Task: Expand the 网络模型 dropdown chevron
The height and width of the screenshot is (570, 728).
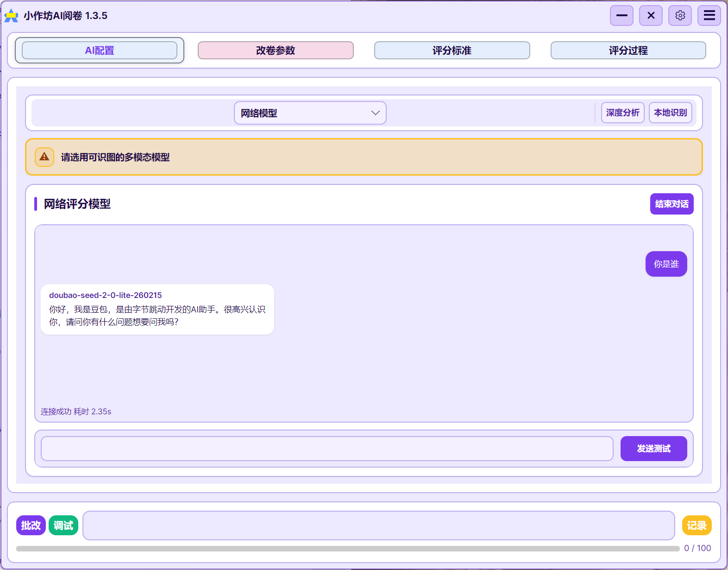Action: coord(375,113)
